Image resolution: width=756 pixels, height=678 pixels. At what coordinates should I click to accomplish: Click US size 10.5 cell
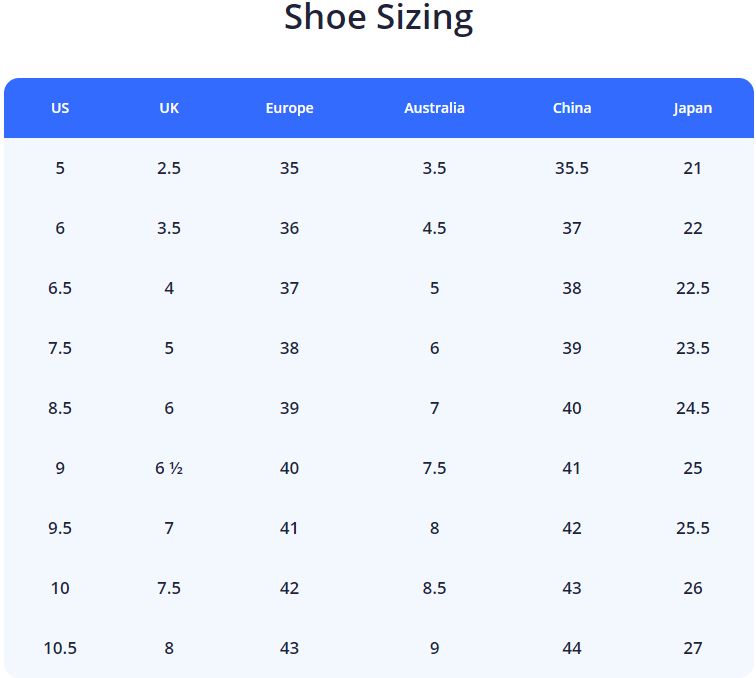[60, 648]
